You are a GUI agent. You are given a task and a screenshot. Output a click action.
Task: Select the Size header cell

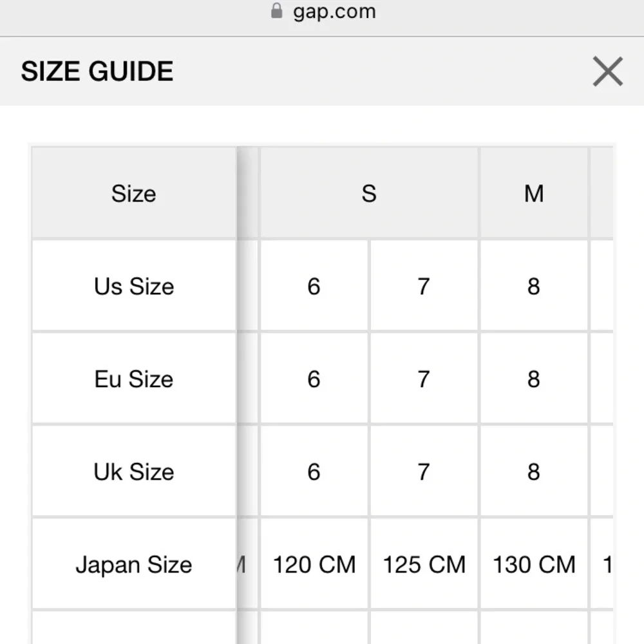coord(134,193)
